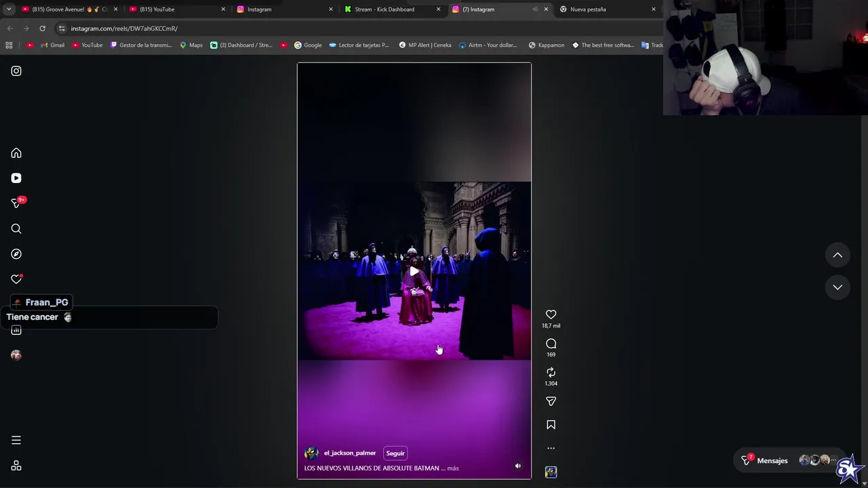Open the Kappamon bookmark
Viewport: 868px width, 488px height.
click(x=546, y=45)
